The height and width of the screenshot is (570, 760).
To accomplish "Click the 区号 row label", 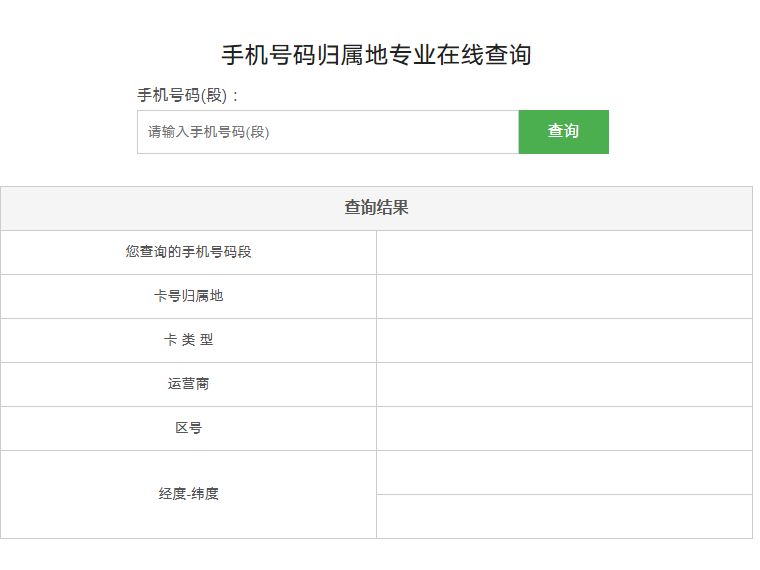I will click(x=189, y=428).
